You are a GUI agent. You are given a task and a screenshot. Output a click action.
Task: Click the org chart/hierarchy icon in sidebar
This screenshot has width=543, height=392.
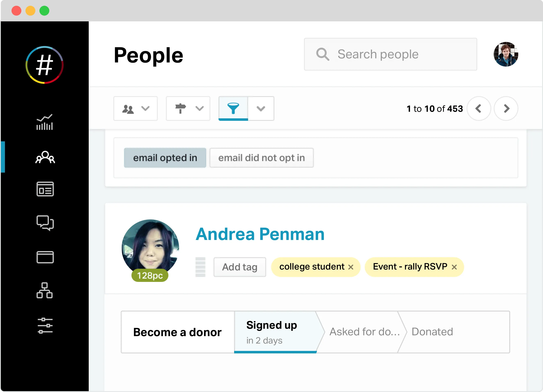[x=44, y=291]
